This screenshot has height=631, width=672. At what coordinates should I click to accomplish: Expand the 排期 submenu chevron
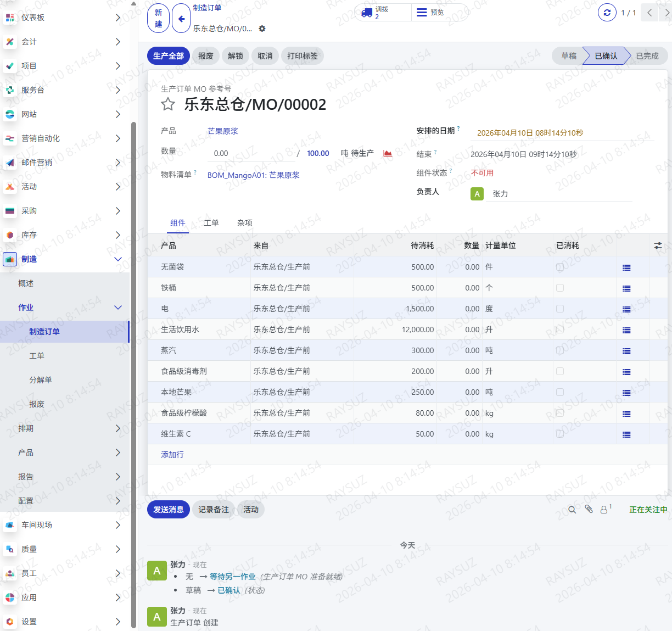[118, 428]
